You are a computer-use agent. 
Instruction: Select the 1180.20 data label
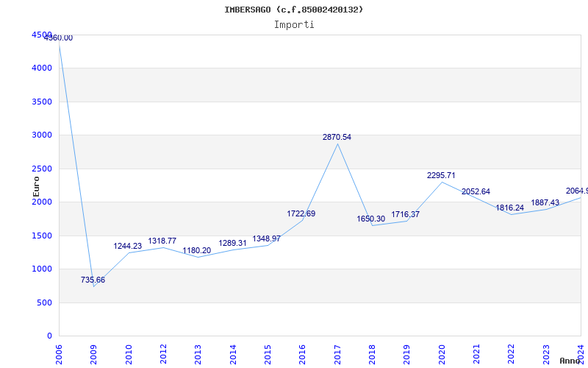coord(196,250)
